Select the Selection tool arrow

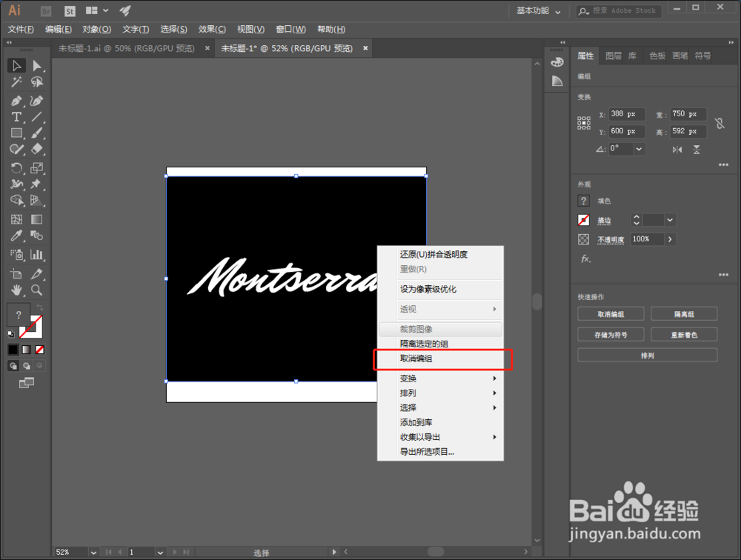16,66
